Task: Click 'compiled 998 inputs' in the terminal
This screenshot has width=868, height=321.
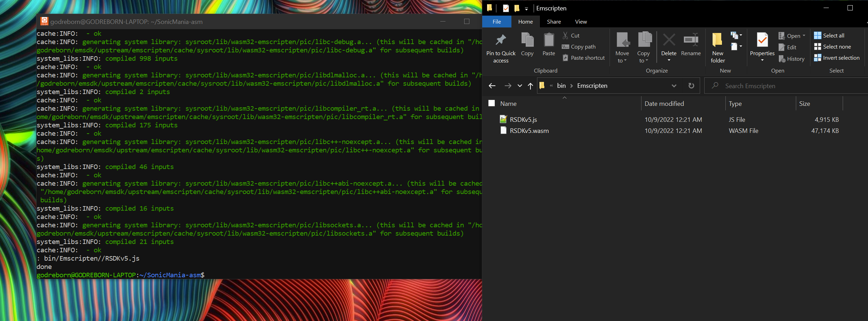Action: pos(141,58)
